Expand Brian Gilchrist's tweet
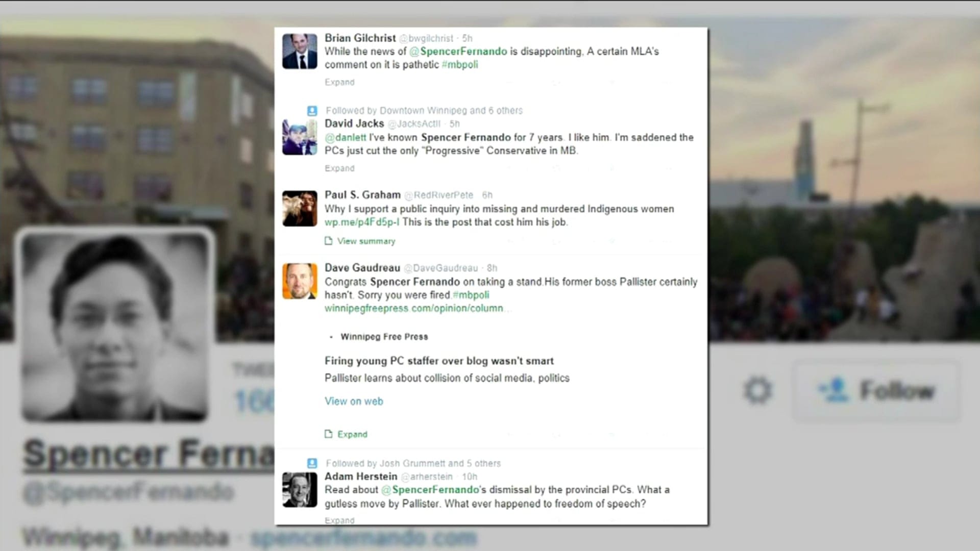Viewport: 980px width, 551px height. [x=339, y=82]
